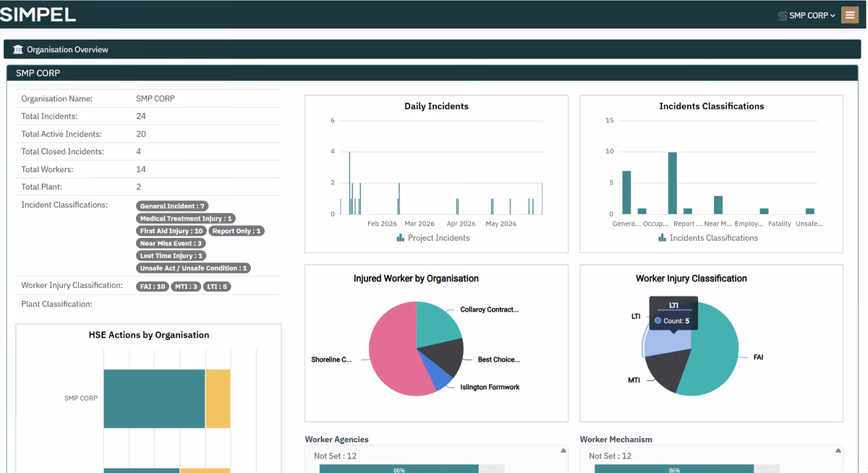The height and width of the screenshot is (473, 868).
Task: Click the Near Miss bar in classifications chart
Action: [718, 205]
